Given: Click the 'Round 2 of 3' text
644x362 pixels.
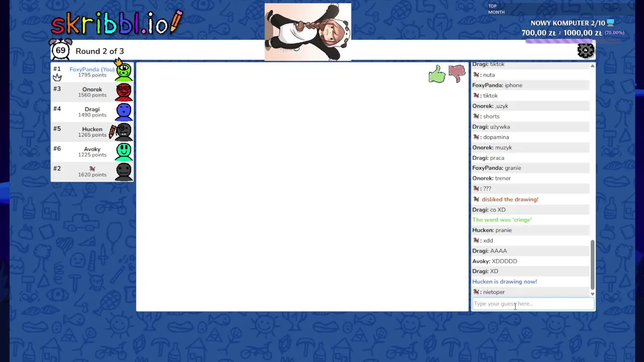Looking at the screenshot, I should coord(100,51).
